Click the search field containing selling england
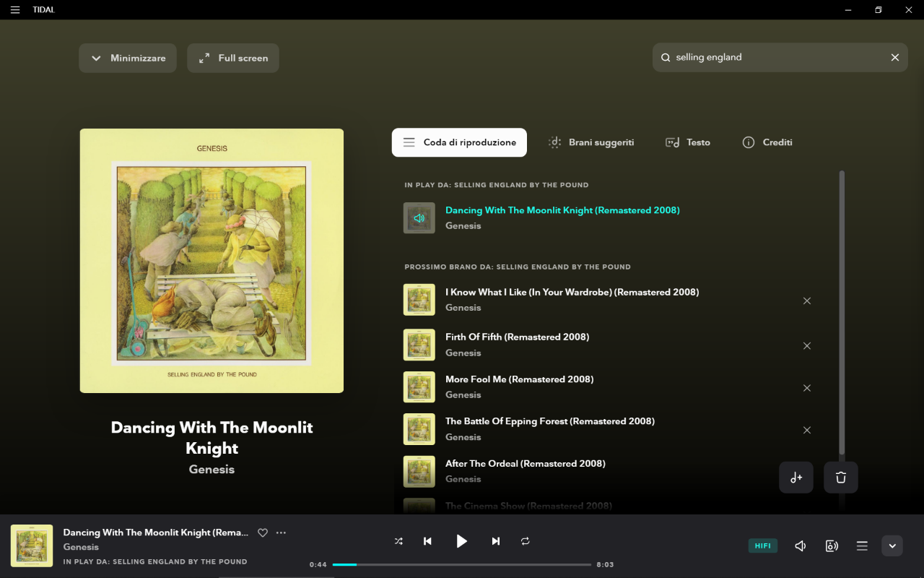Image resolution: width=924 pixels, height=578 pixels. click(780, 57)
